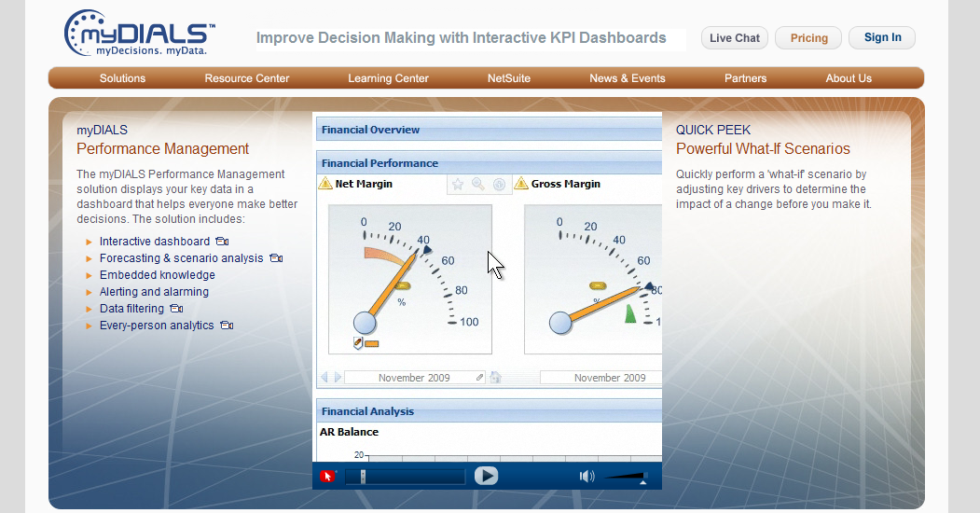Open Live Chat
980x513 pixels.
tap(735, 38)
